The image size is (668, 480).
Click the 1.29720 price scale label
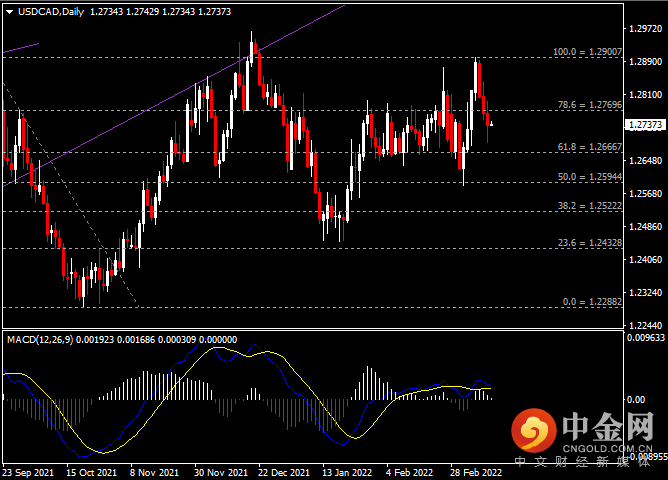[646, 29]
